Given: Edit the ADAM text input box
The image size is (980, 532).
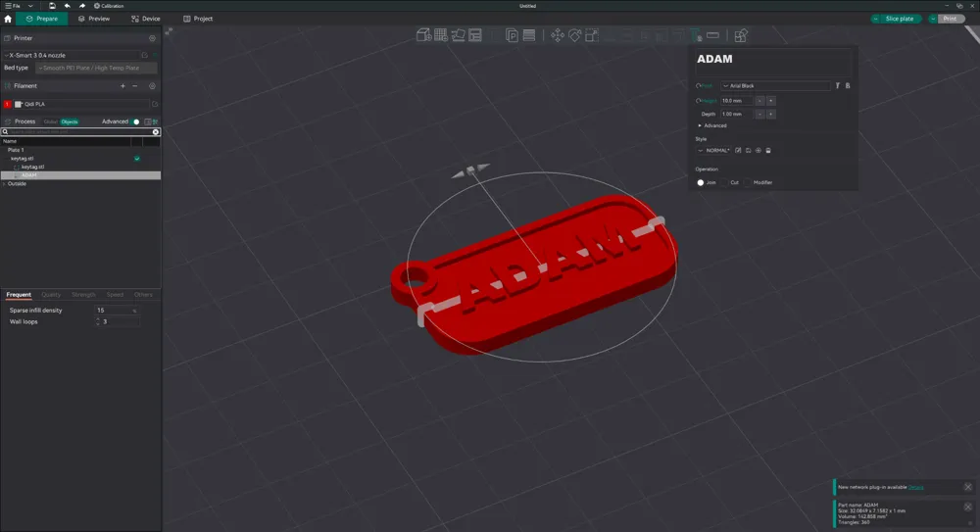Looking at the screenshot, I should 774,62.
